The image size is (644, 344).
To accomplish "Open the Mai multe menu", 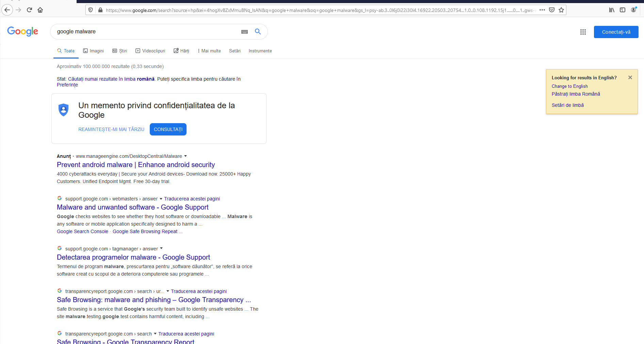I will tap(209, 51).
